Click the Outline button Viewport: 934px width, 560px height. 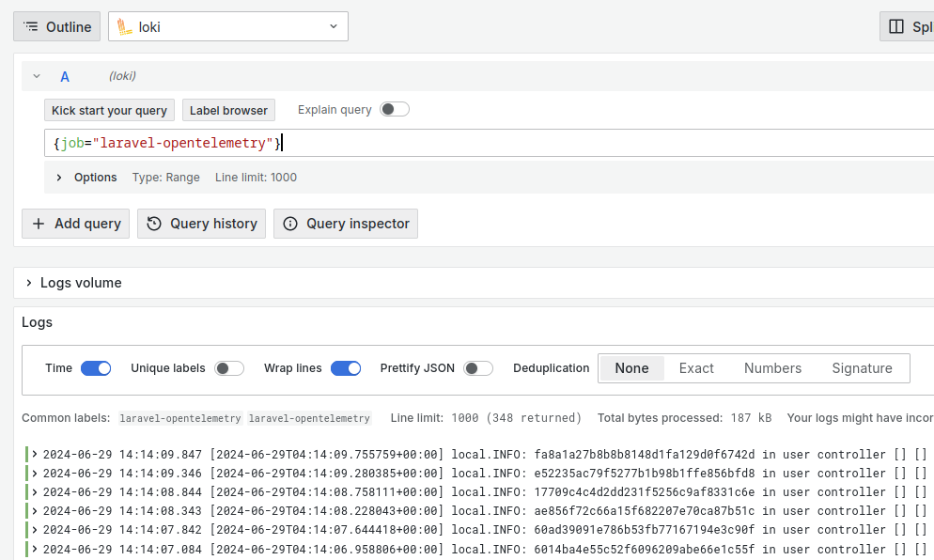tap(57, 27)
